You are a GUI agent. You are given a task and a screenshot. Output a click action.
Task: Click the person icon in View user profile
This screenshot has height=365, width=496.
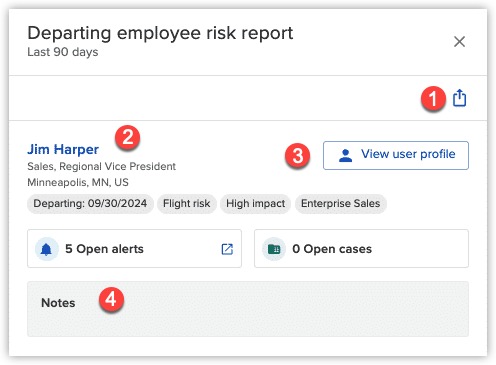pyautogui.click(x=345, y=155)
